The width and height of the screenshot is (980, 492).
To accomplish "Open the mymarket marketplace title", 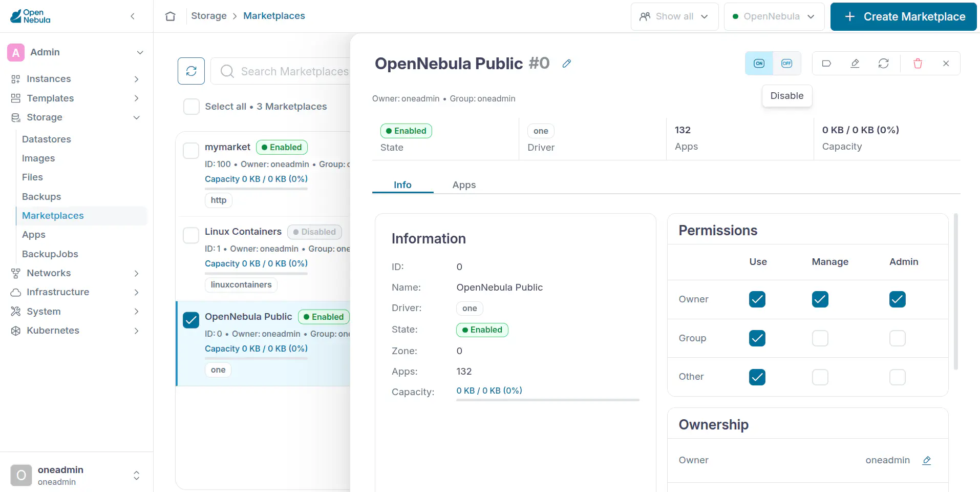I will coord(227,147).
